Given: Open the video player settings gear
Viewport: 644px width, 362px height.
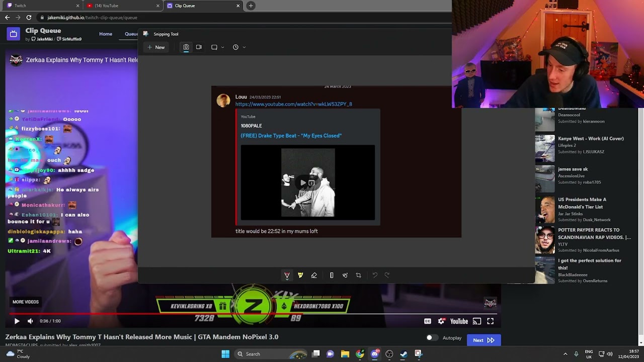Looking at the screenshot, I should (441, 321).
